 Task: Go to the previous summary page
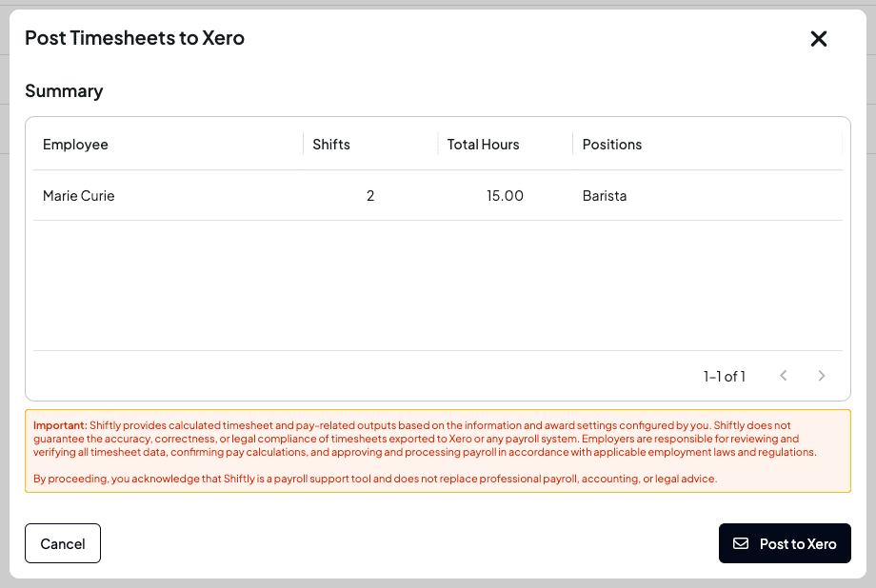click(784, 376)
